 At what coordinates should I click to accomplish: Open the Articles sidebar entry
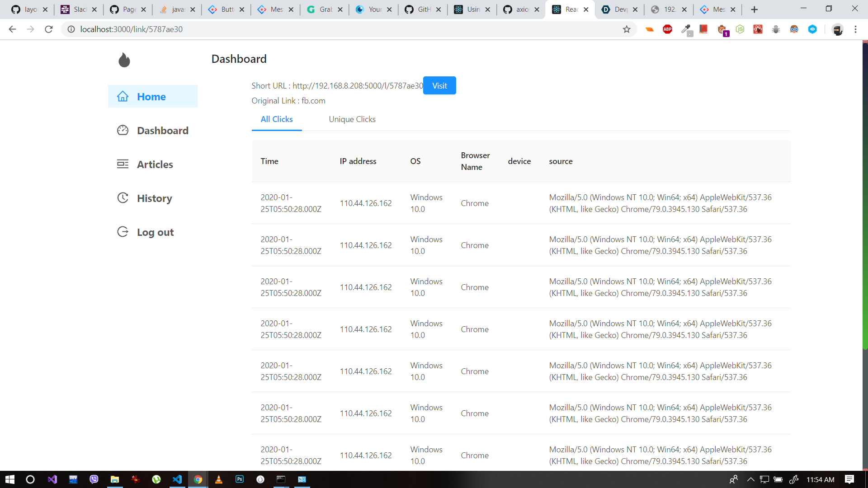155,164
